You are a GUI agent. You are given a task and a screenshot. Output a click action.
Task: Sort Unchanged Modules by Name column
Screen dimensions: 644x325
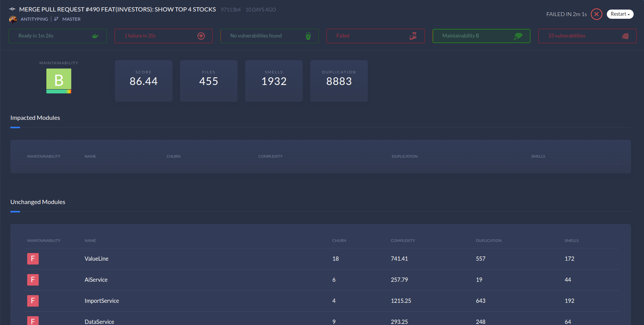pos(90,241)
